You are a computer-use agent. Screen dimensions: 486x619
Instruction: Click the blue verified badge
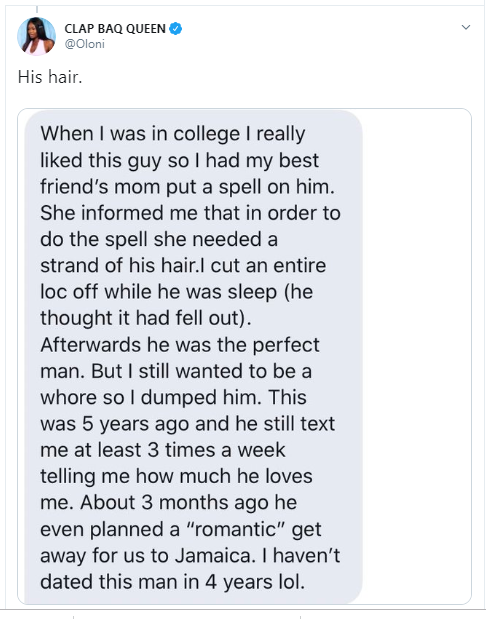[176, 29]
